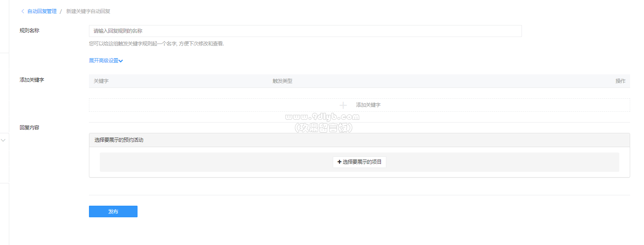Screen dimensions: 644x245
Task: Click the 回复内容 section label
Action: click(x=29, y=128)
